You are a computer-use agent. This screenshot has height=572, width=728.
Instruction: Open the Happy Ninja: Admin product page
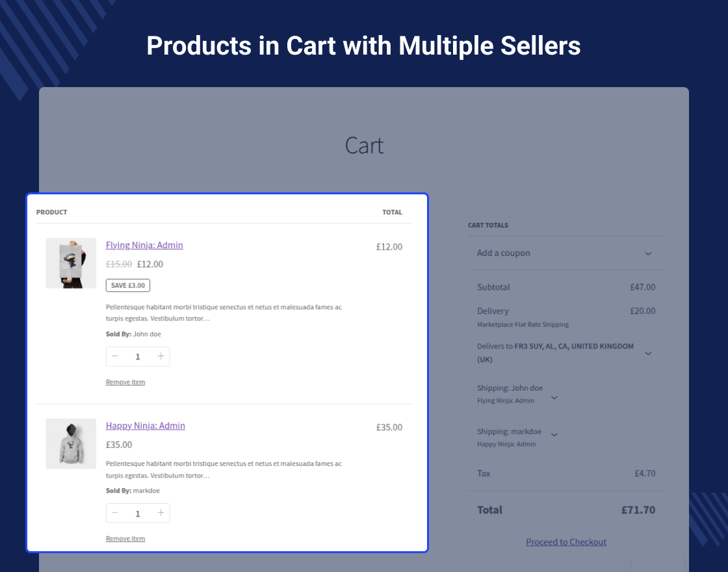145,426
